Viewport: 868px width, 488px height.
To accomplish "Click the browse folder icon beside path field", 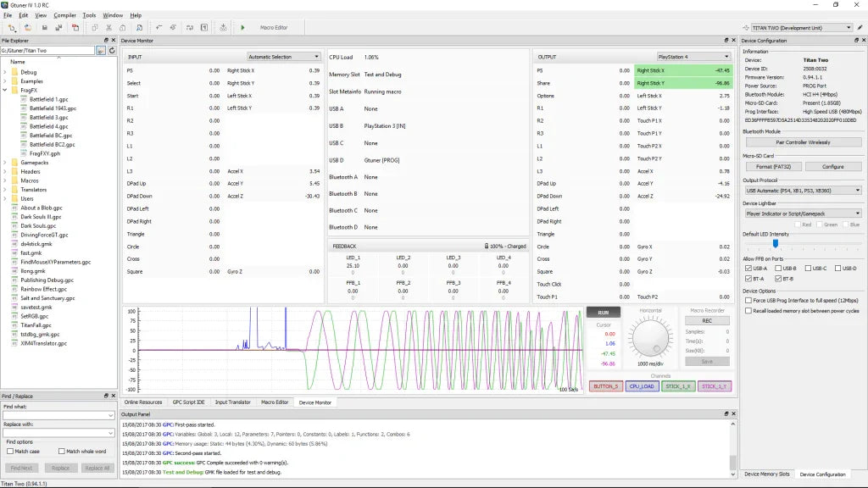I will coord(100,51).
